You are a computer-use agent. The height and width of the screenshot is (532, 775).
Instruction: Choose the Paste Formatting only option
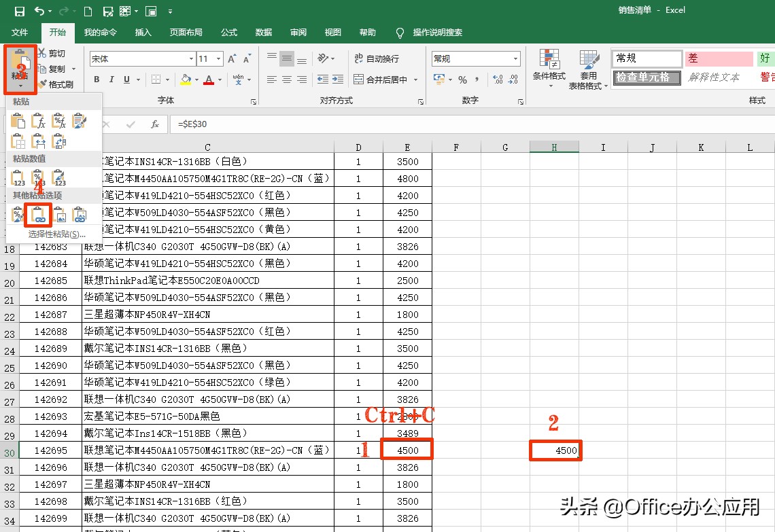(18, 215)
